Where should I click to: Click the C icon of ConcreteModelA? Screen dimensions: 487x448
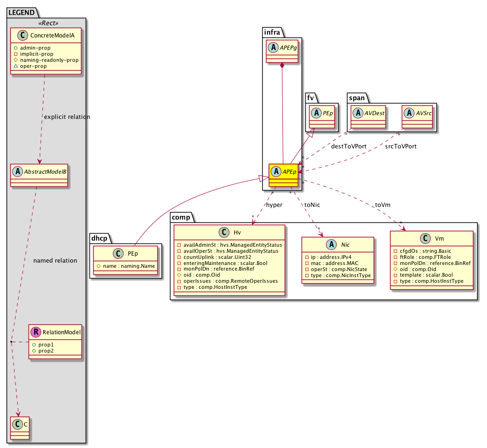click(20, 36)
